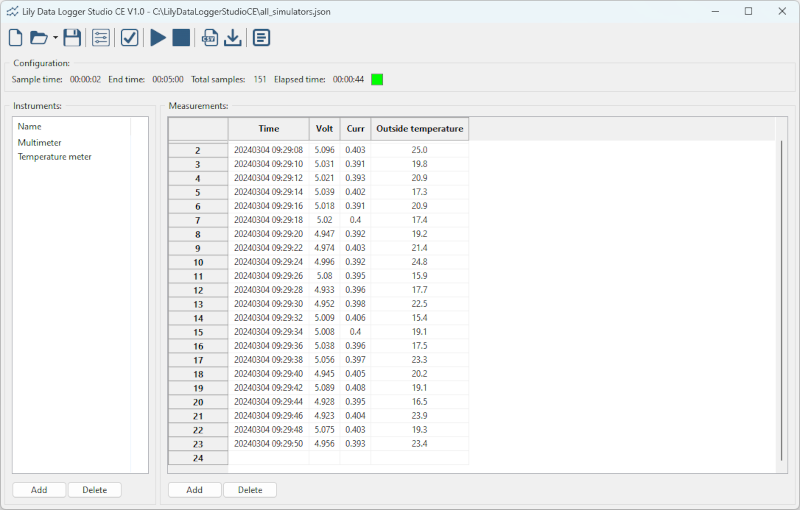Screen dimensions: 800x510
Task: Click the voltage cell 4.947
Action: (324, 234)
